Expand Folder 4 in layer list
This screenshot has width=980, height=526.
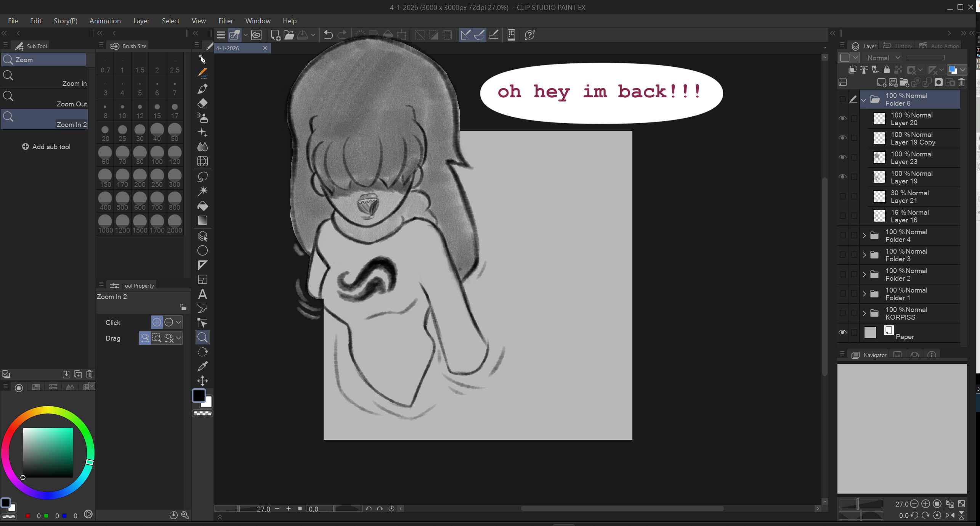point(864,235)
